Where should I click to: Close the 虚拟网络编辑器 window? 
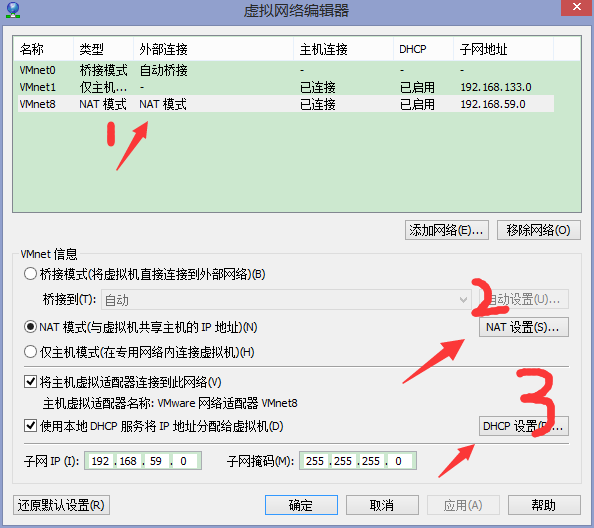[577, 7]
